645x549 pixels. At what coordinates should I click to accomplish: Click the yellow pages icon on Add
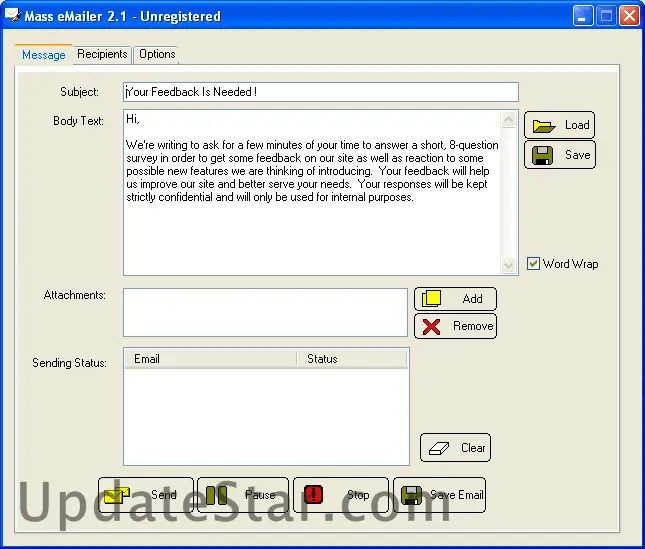click(x=432, y=299)
